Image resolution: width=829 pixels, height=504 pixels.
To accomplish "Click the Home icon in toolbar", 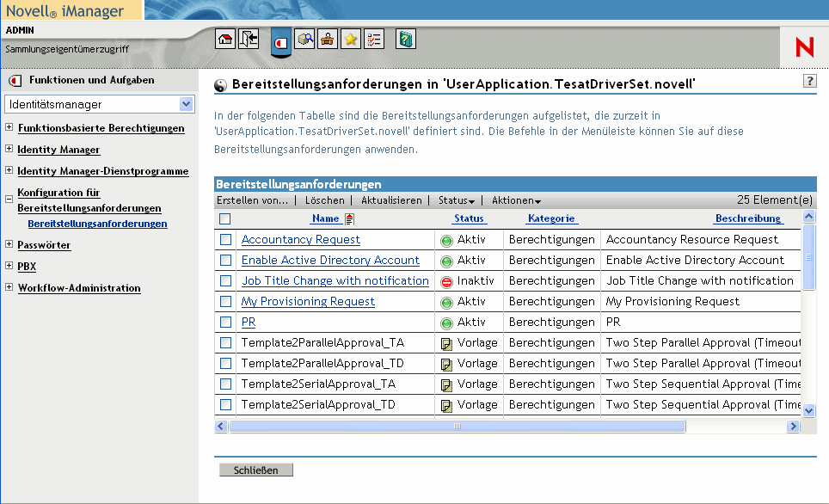I will (x=225, y=40).
